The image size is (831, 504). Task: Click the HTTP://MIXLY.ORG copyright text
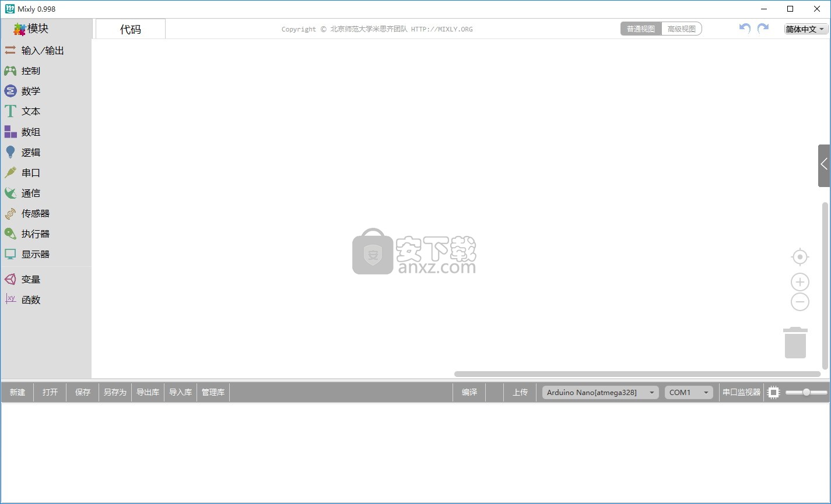click(441, 29)
